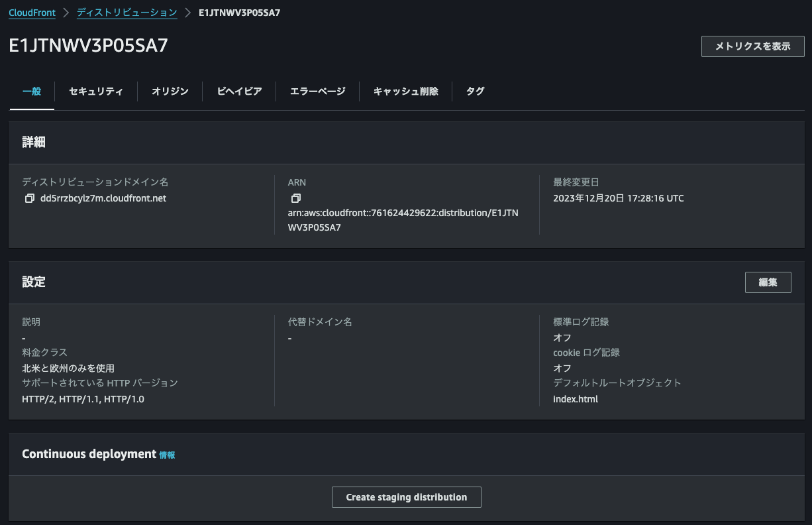Viewport: 812px width, 525px height.
Task: Click the 代替ドメイン名 label
Action: pyautogui.click(x=320, y=322)
